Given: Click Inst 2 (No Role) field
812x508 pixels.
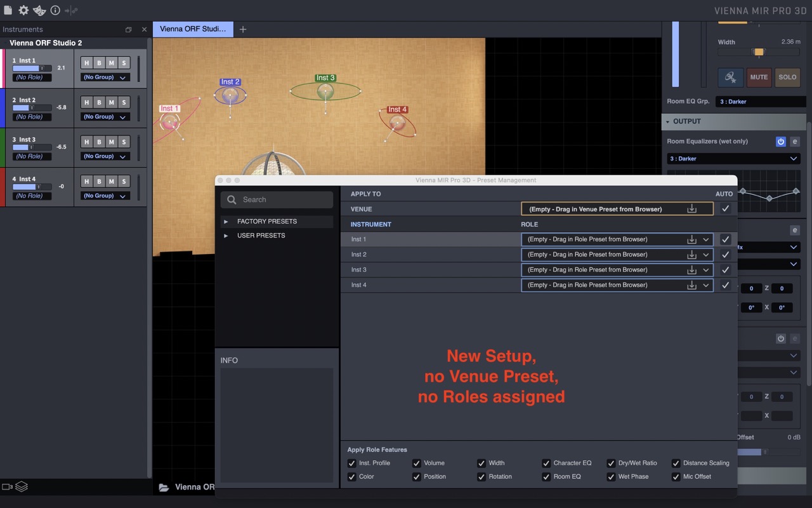Looking at the screenshot, I should pyautogui.click(x=32, y=117).
